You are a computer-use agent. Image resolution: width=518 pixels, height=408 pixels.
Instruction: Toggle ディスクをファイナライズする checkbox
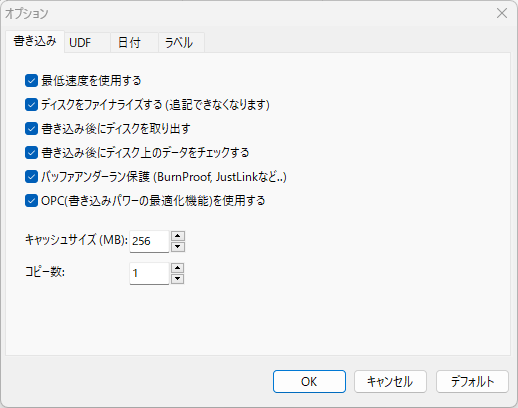(x=31, y=105)
